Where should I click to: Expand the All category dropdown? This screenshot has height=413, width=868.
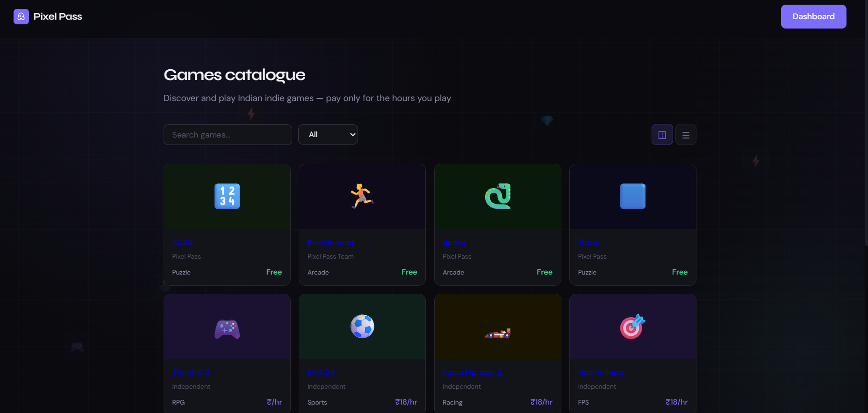point(328,135)
